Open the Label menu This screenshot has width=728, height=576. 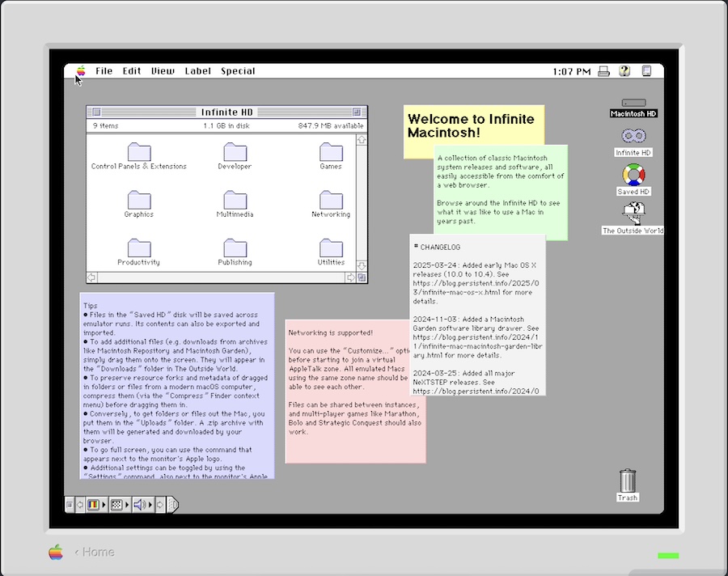(198, 71)
